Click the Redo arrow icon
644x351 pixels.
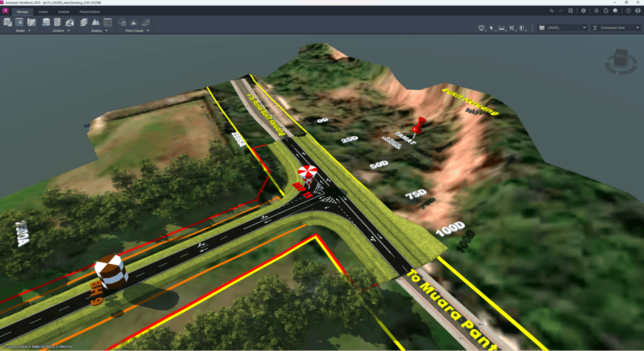pos(561,11)
